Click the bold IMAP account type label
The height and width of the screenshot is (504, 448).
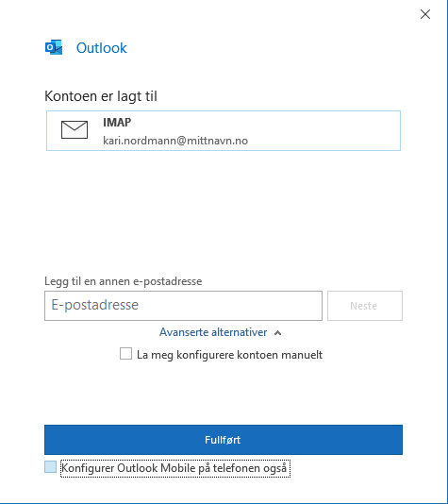[117, 123]
